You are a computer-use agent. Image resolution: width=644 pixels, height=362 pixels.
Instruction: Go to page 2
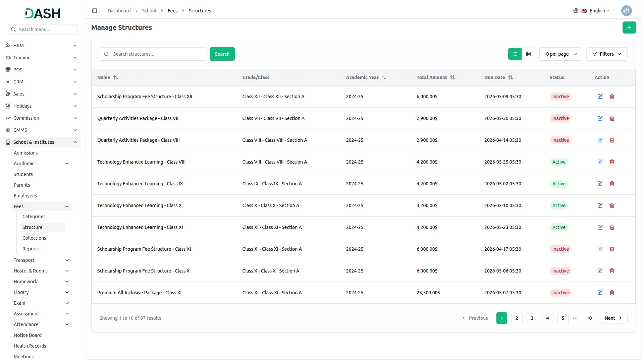click(517, 318)
